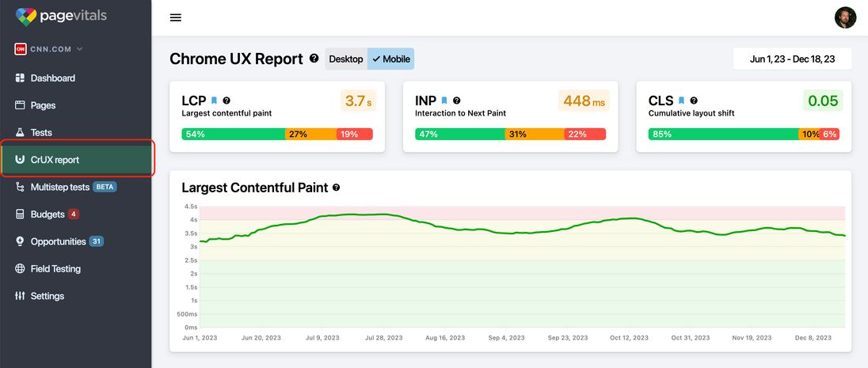The width and height of the screenshot is (868, 368).
Task: Go to Opportunities in sidebar
Action: (58, 241)
